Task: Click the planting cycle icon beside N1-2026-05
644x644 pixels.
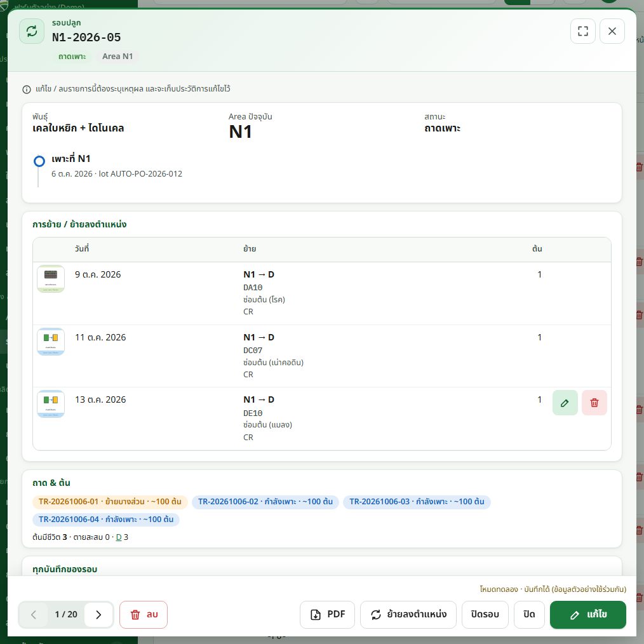Action: pyautogui.click(x=32, y=31)
